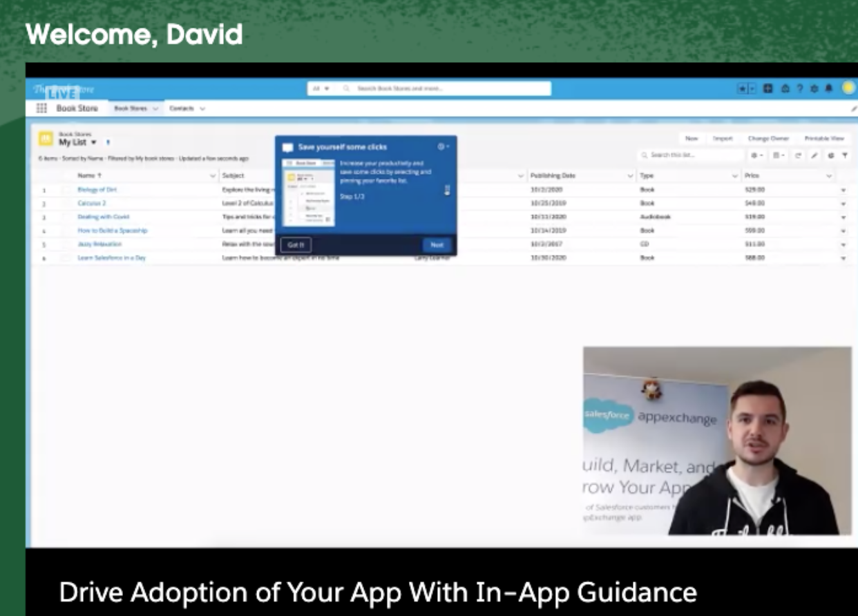Open the All search scope dropdown

coord(321,88)
